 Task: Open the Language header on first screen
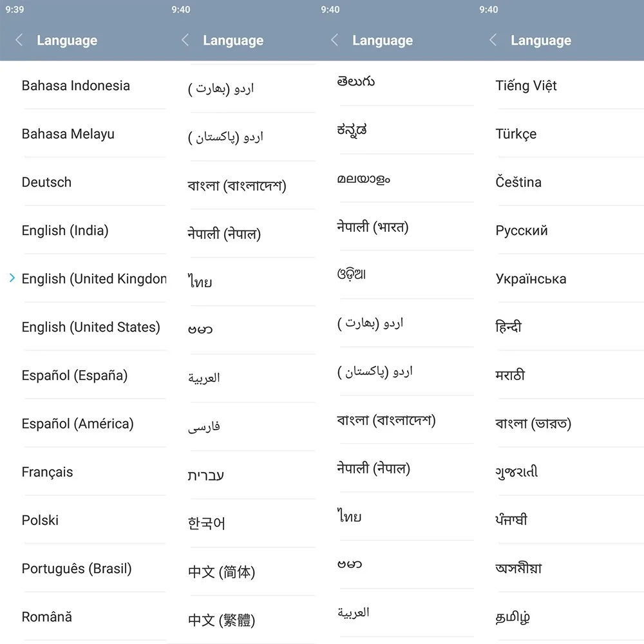[67, 40]
